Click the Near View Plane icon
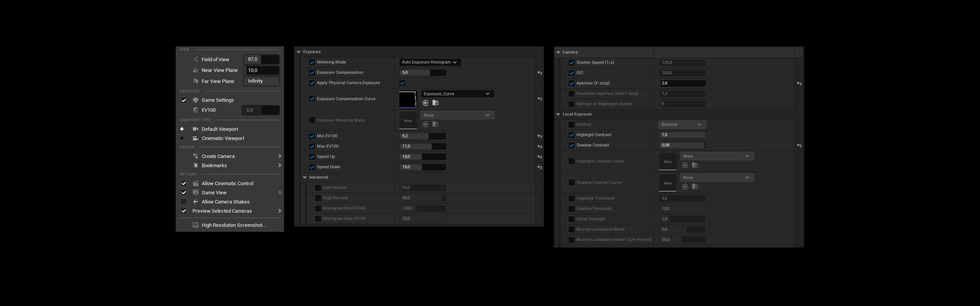The image size is (980, 306). click(x=196, y=70)
